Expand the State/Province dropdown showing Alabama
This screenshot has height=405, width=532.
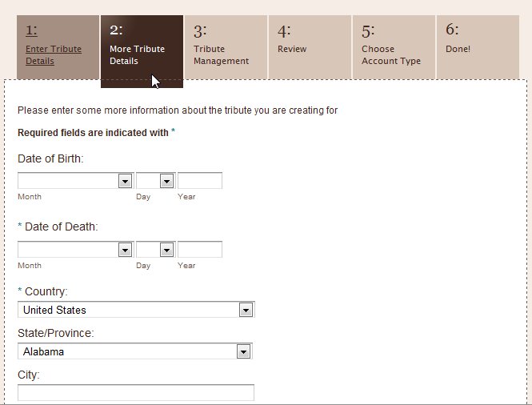(135, 351)
